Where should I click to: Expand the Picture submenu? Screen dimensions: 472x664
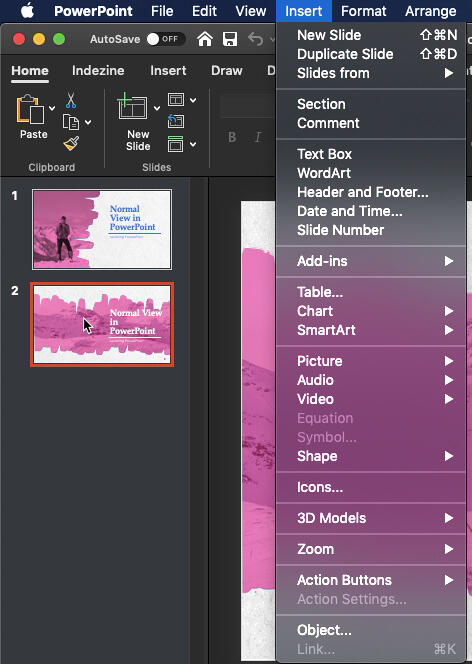pyautogui.click(x=371, y=361)
